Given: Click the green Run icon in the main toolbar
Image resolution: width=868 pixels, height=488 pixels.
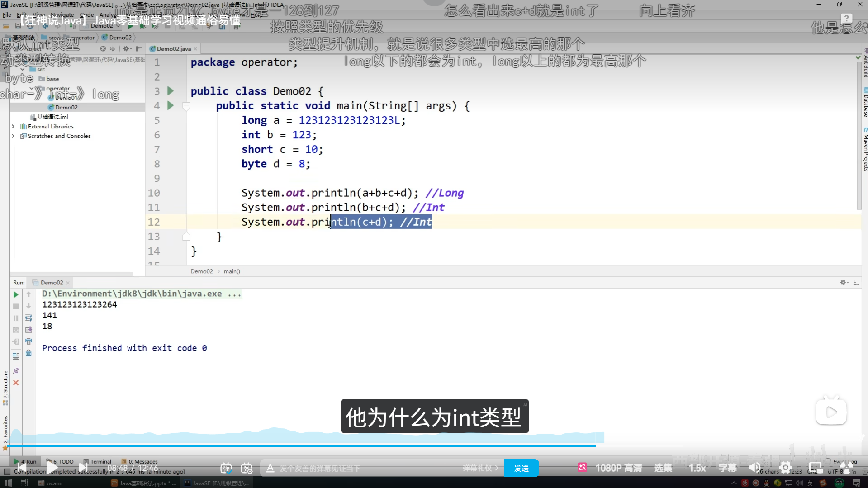Looking at the screenshot, I should click(131, 26).
